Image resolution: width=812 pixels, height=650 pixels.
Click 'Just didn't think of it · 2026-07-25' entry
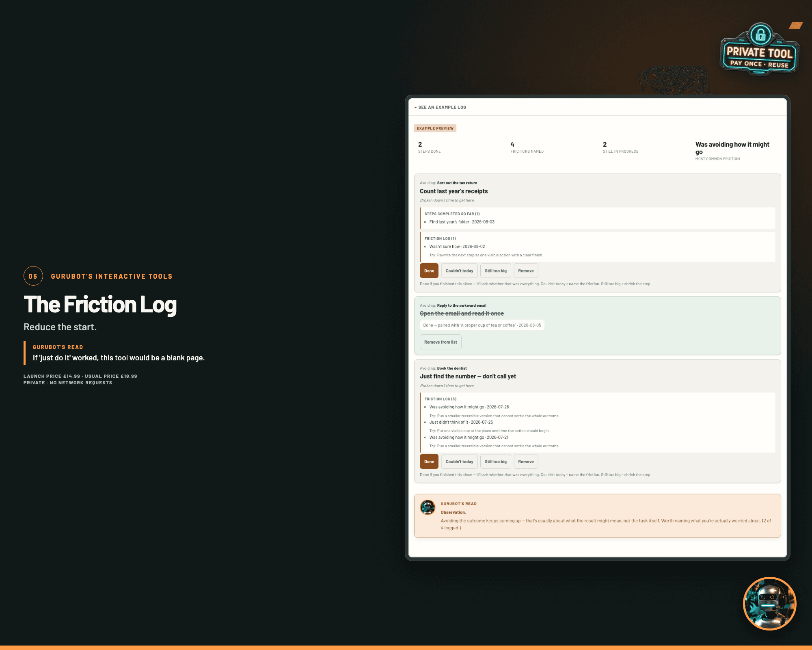point(461,422)
